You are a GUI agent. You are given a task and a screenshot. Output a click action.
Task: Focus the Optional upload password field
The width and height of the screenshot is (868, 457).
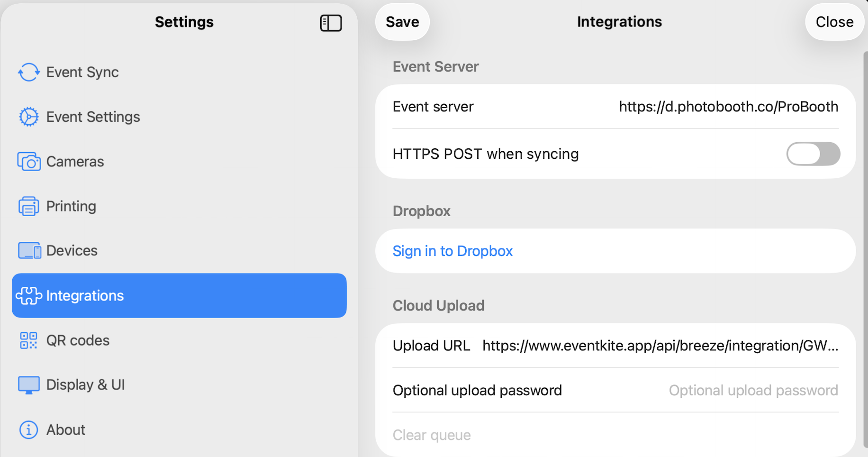752,390
